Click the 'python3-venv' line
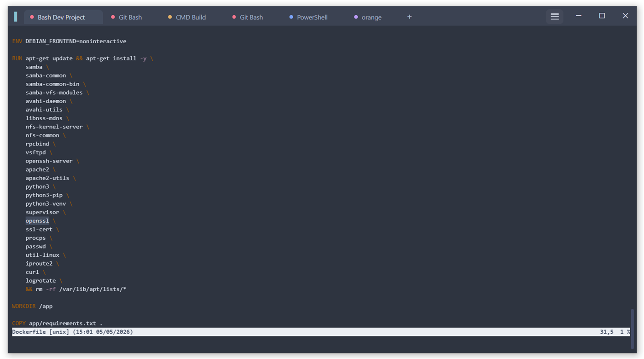 tap(46, 203)
